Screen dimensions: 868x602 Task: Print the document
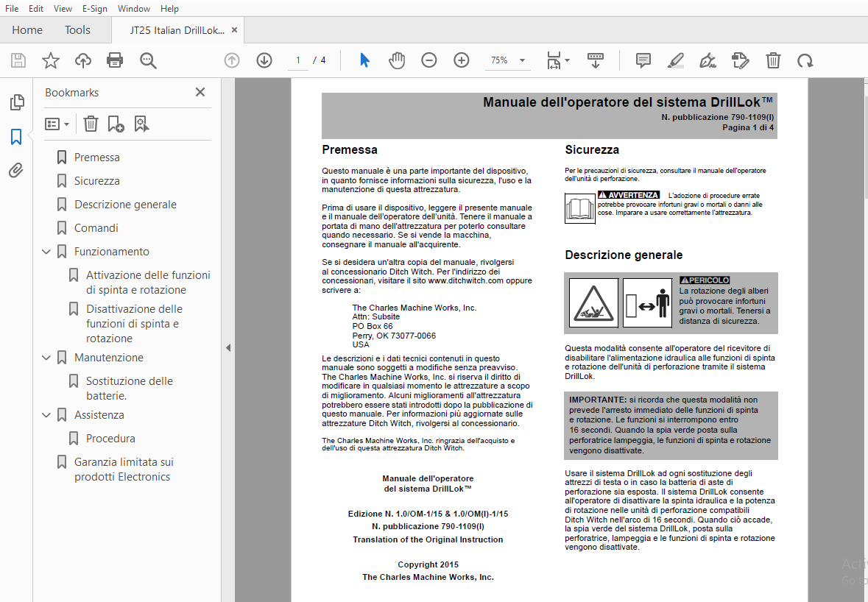[x=115, y=60]
